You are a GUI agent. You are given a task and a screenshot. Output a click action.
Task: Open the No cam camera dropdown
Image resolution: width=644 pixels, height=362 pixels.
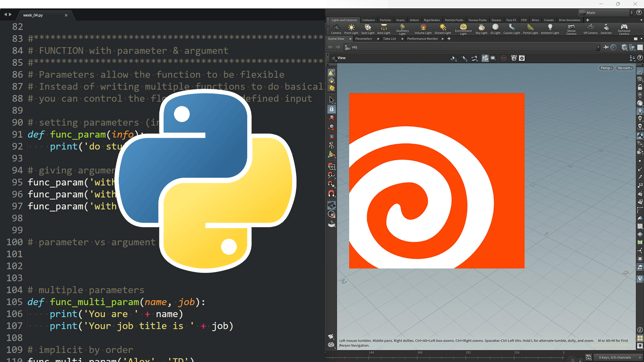(625, 68)
